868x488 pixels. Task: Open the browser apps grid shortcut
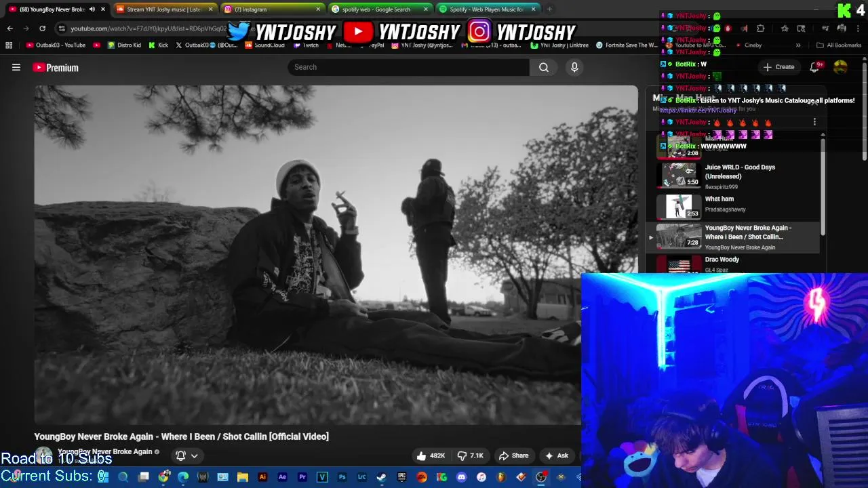(x=9, y=45)
